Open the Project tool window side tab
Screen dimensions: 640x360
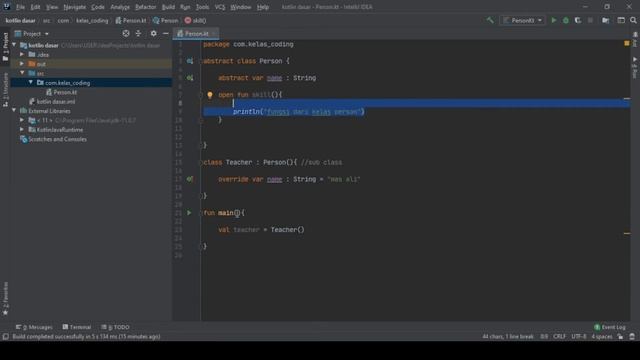[x=5, y=47]
